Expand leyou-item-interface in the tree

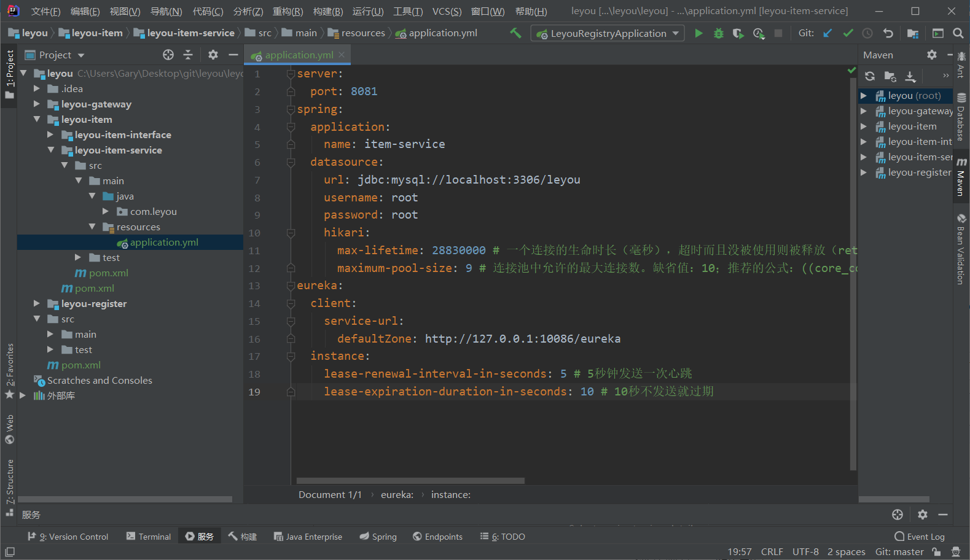(50, 135)
